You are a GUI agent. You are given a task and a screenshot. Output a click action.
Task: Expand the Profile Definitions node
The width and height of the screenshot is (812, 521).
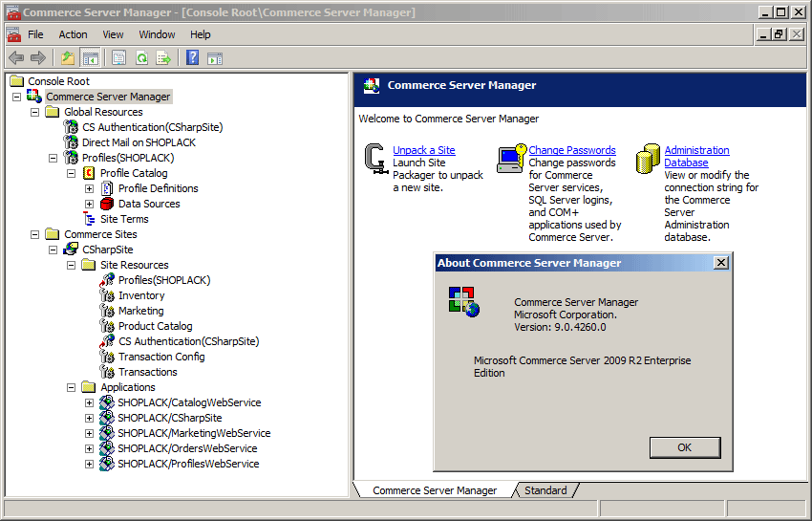click(x=89, y=188)
